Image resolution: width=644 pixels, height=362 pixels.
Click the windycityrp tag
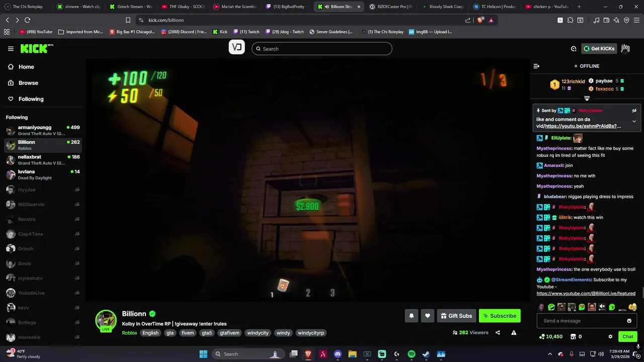(311, 333)
